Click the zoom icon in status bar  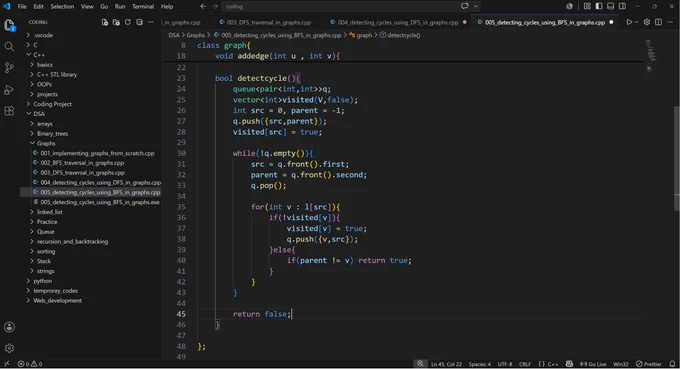(x=420, y=364)
